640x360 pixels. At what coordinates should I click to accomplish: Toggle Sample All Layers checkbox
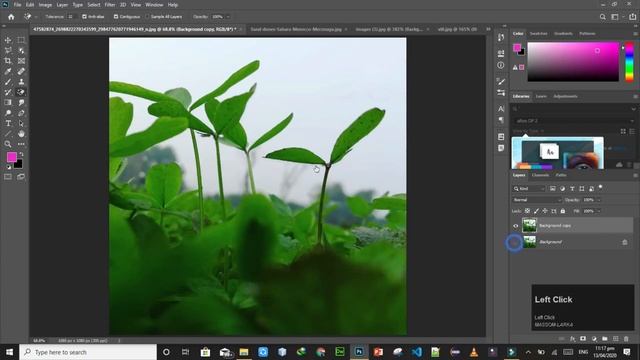(x=147, y=17)
